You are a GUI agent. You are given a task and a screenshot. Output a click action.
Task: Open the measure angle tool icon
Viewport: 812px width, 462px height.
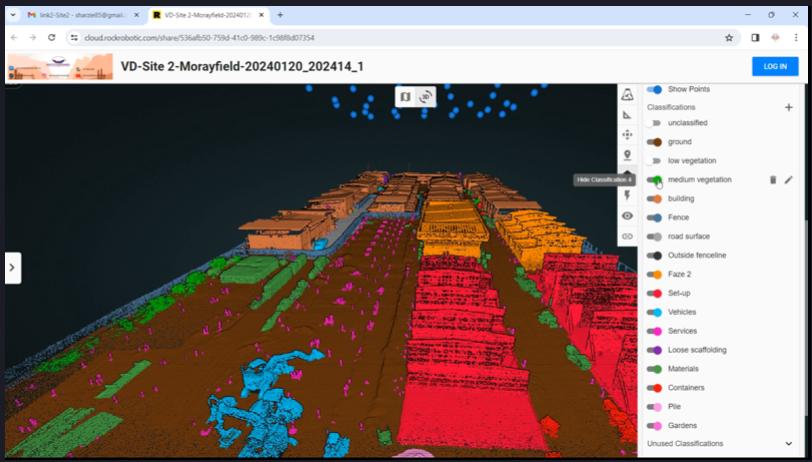tap(627, 115)
